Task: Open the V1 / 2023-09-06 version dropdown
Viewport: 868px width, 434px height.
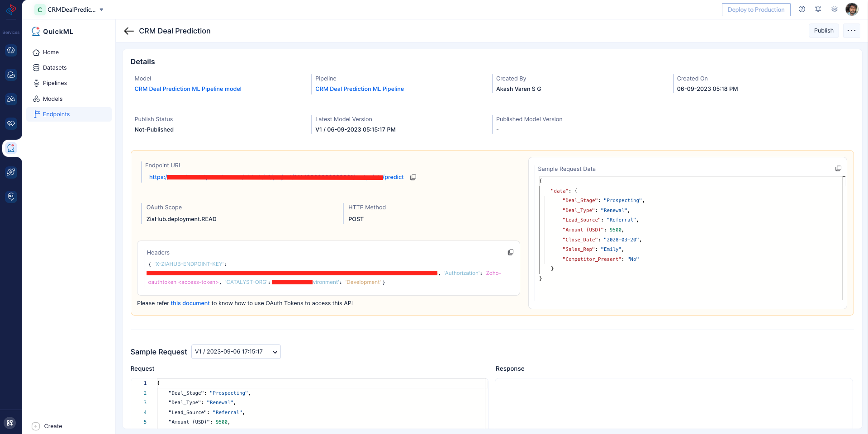Action: click(x=236, y=352)
